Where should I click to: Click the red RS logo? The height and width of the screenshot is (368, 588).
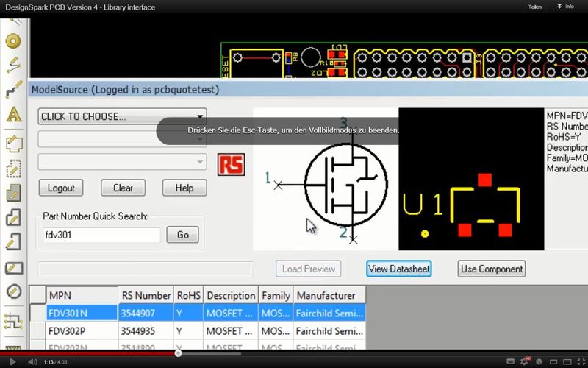point(231,164)
